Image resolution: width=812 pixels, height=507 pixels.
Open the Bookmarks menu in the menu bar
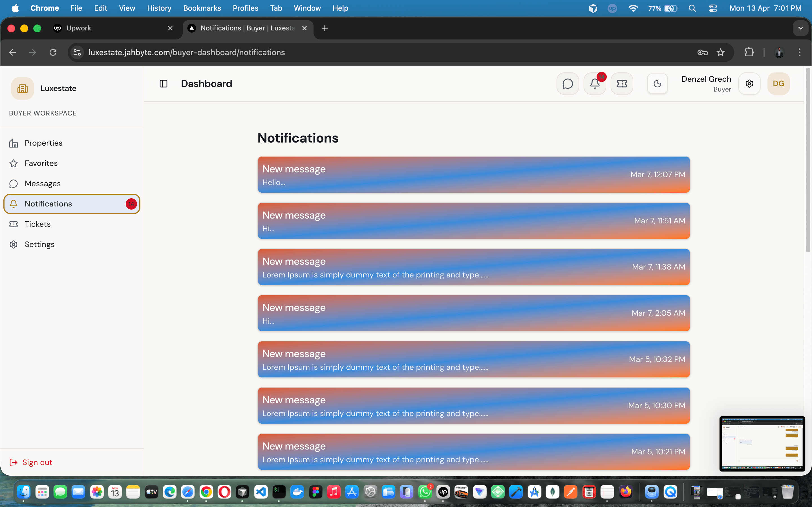(202, 8)
